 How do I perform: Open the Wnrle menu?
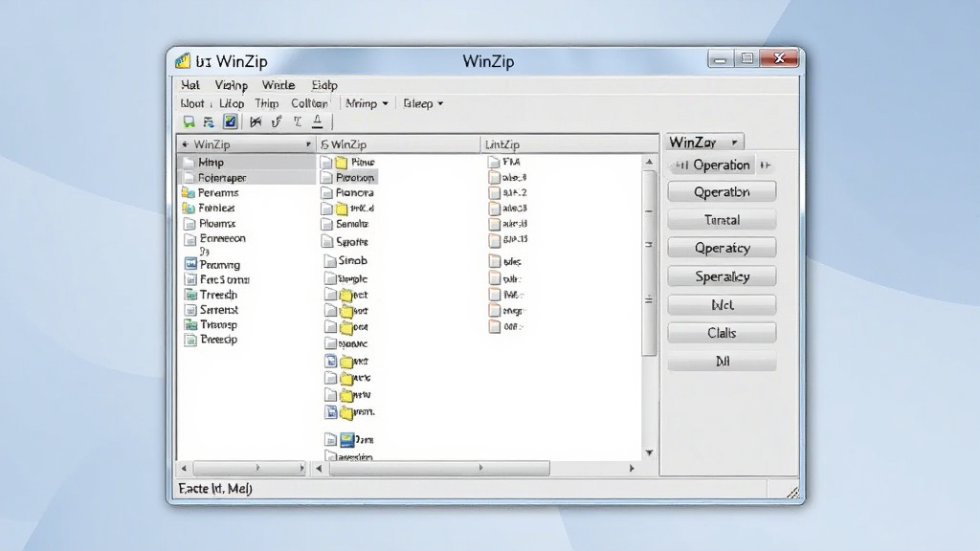278,85
